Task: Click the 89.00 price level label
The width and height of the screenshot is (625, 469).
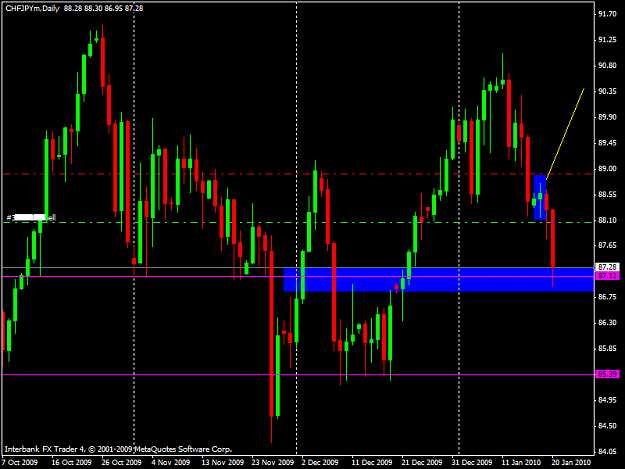Action: 607,169
